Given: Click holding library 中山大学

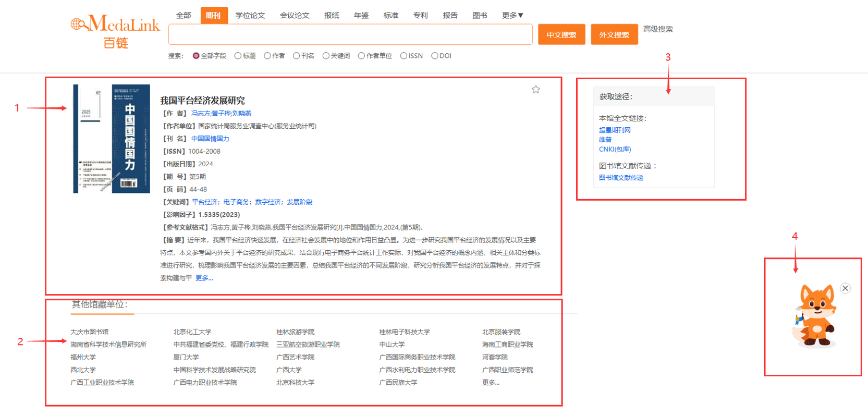Looking at the screenshot, I should click(392, 345).
